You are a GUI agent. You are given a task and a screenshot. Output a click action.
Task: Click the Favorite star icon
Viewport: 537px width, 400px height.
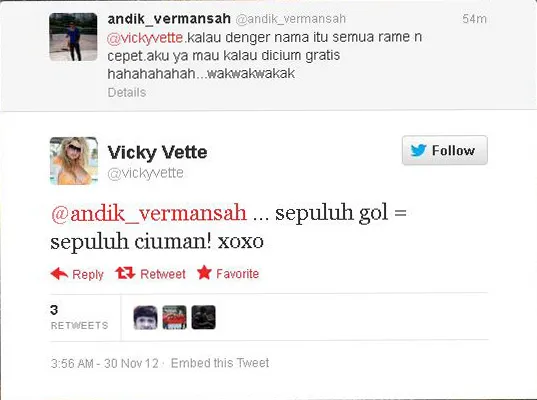(204, 273)
